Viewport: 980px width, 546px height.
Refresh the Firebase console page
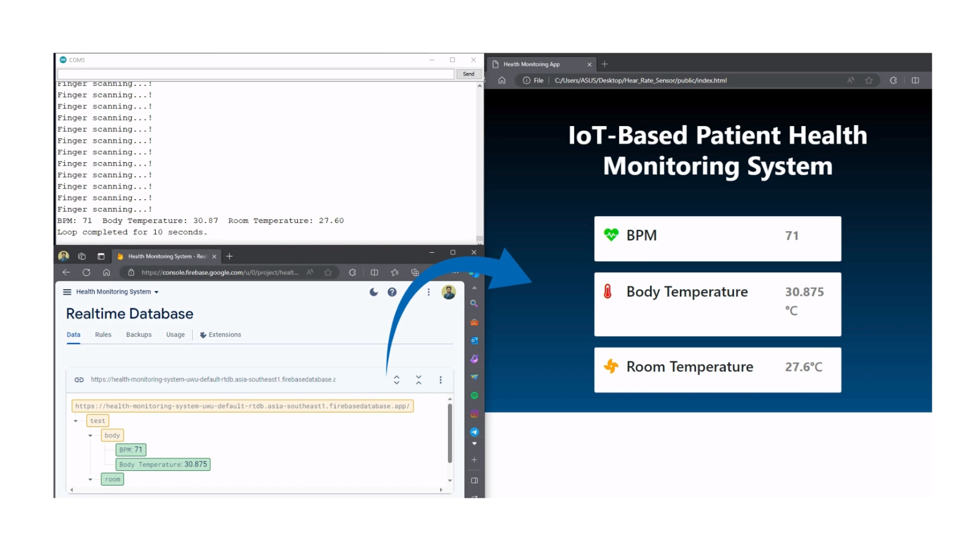tap(86, 272)
